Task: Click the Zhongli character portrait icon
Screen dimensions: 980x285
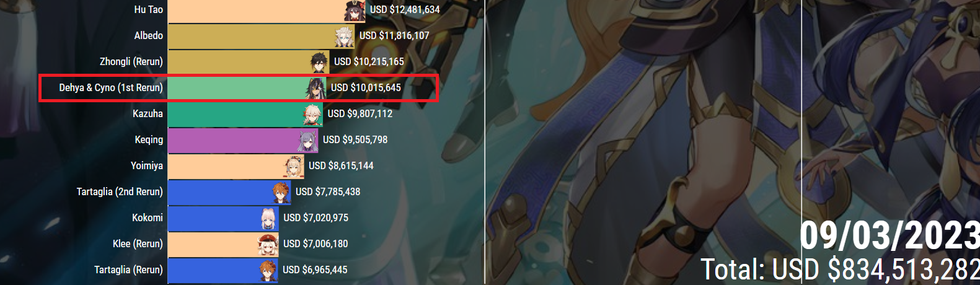Action: (x=319, y=63)
